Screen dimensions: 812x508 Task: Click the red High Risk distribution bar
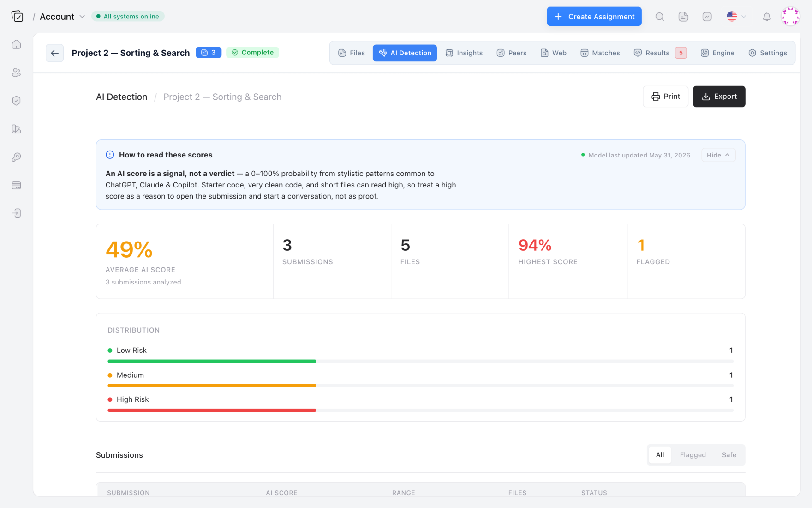(x=212, y=410)
